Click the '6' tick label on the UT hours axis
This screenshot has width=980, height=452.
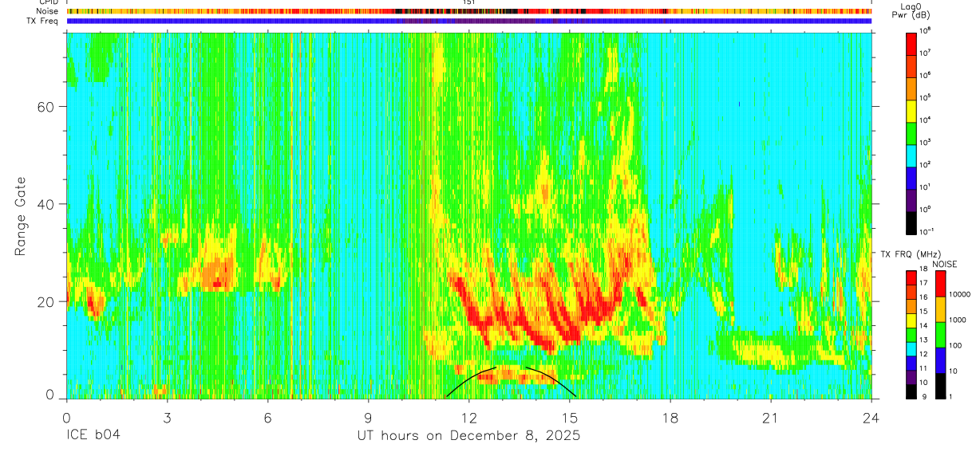(x=267, y=417)
